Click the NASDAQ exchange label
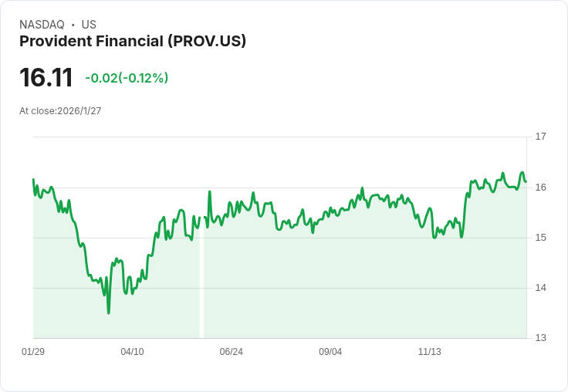The height and width of the screenshot is (392, 568). [x=42, y=25]
